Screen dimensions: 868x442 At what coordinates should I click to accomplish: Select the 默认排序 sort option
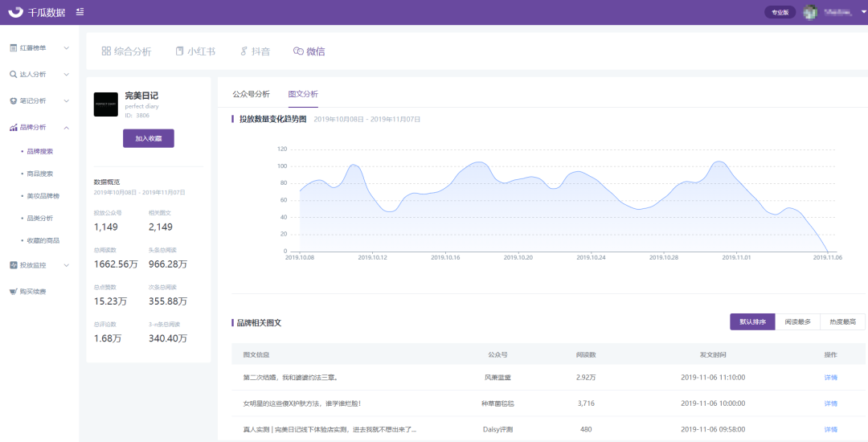click(752, 322)
